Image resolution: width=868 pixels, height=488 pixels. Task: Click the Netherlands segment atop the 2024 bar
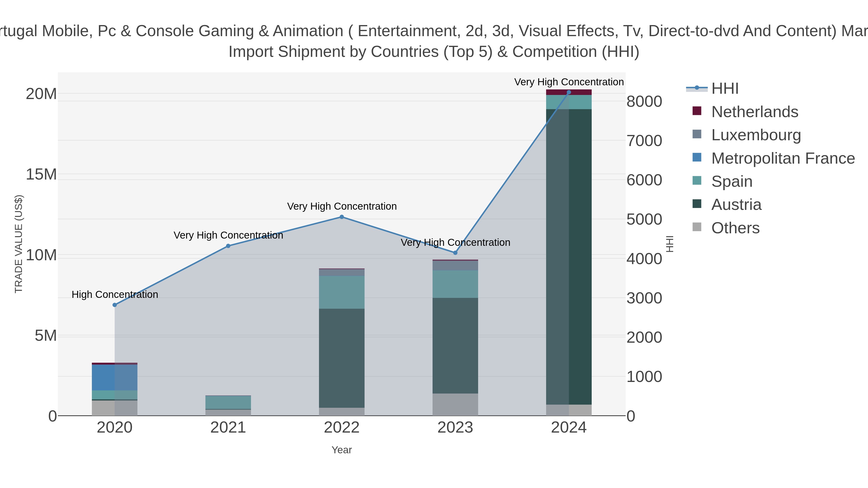tap(569, 92)
